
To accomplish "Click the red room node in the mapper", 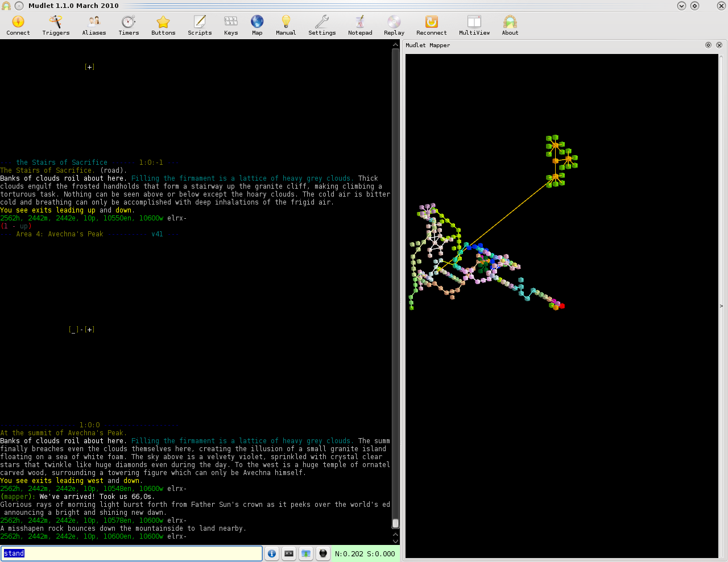I will [562, 306].
